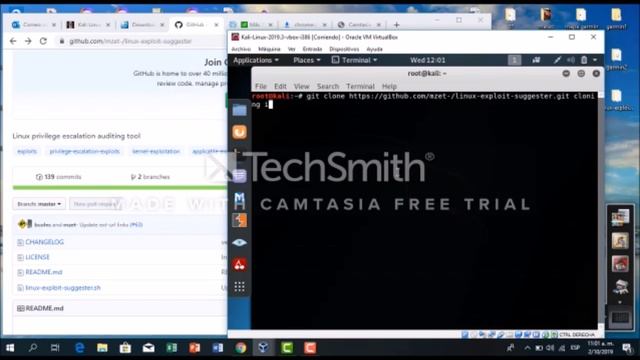
Task: Open Windows notification center
Action: tap(627, 348)
